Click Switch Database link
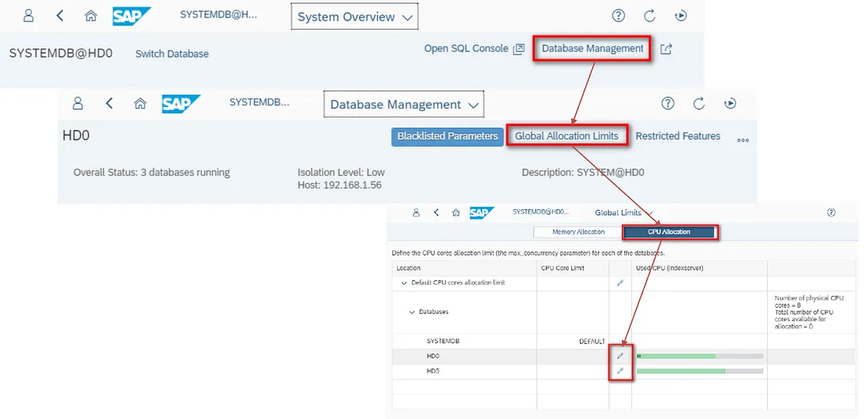Screen dimensions: 868x419 click(172, 54)
